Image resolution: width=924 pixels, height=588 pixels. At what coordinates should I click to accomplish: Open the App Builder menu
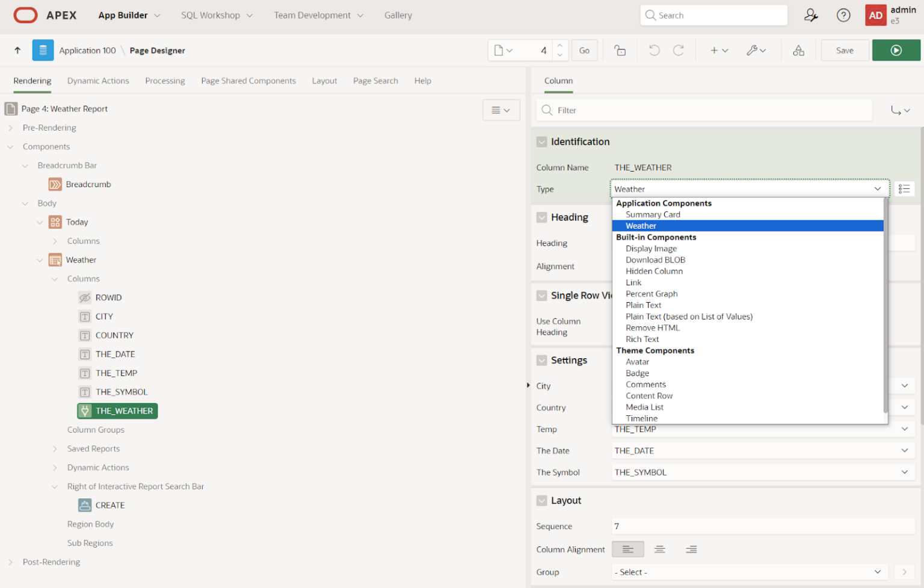[129, 15]
